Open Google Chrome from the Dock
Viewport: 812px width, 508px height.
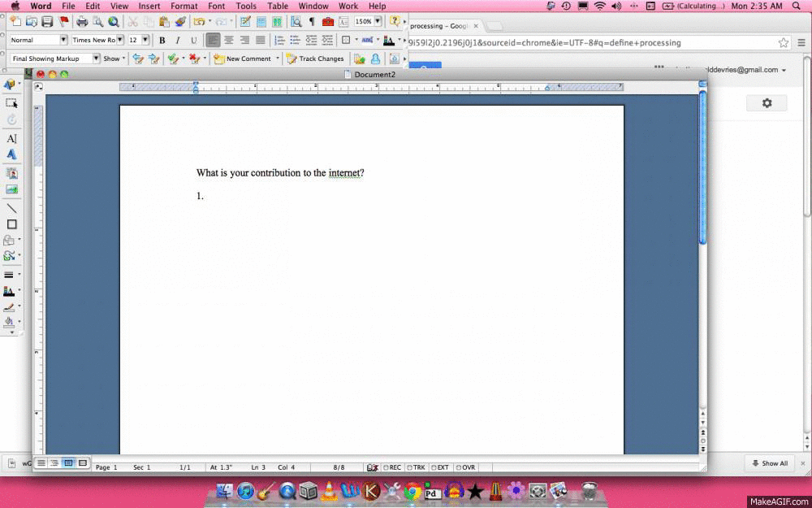point(412,491)
